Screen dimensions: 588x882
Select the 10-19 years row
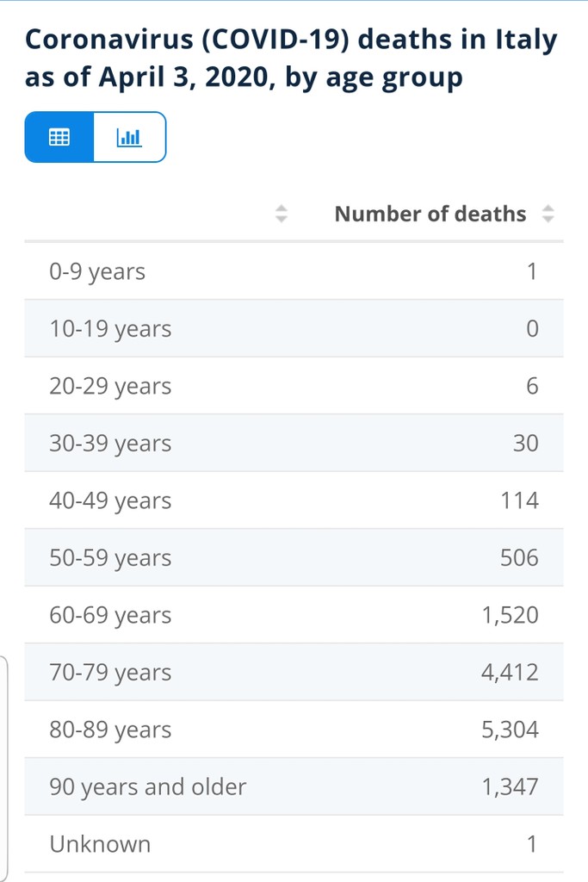click(294, 328)
